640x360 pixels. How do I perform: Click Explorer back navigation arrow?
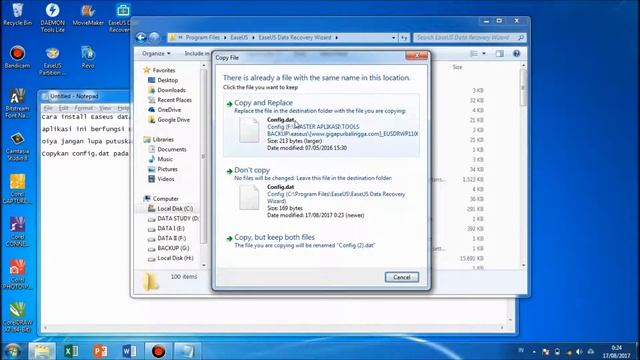pyautogui.click(x=141, y=38)
